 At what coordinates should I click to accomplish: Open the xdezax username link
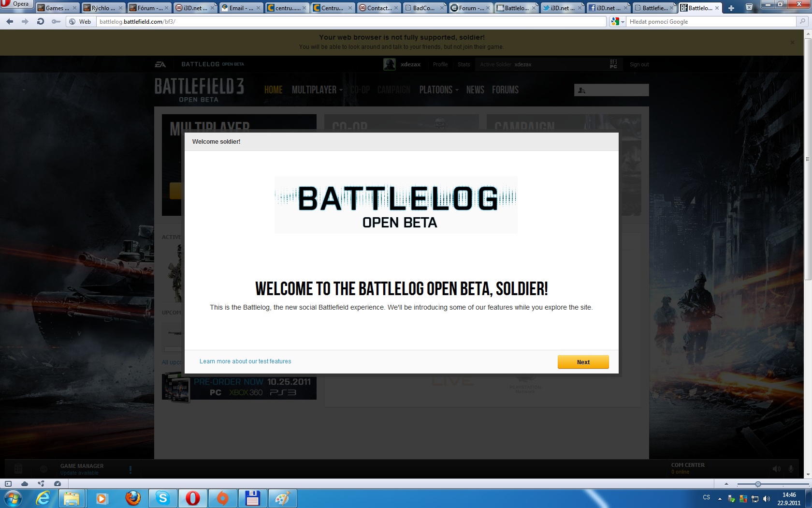[x=410, y=64]
